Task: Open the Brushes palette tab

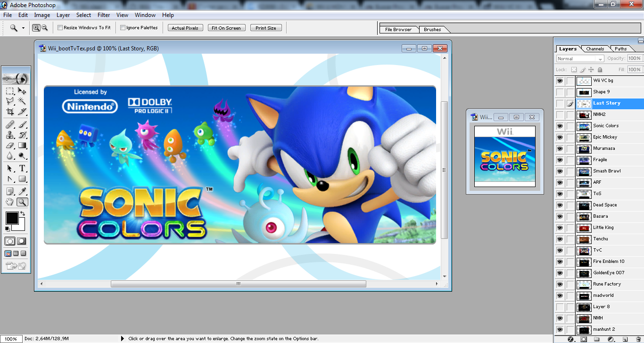Action: [432, 30]
